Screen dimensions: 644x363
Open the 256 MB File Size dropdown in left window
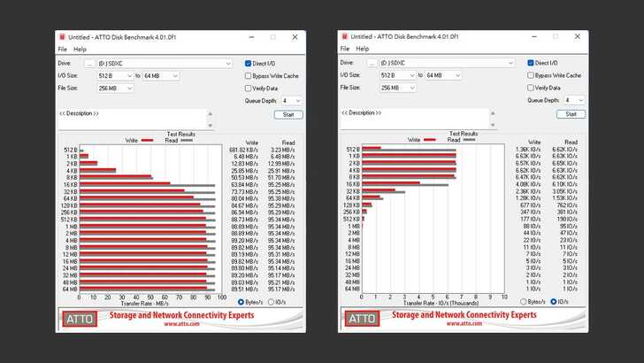point(115,89)
